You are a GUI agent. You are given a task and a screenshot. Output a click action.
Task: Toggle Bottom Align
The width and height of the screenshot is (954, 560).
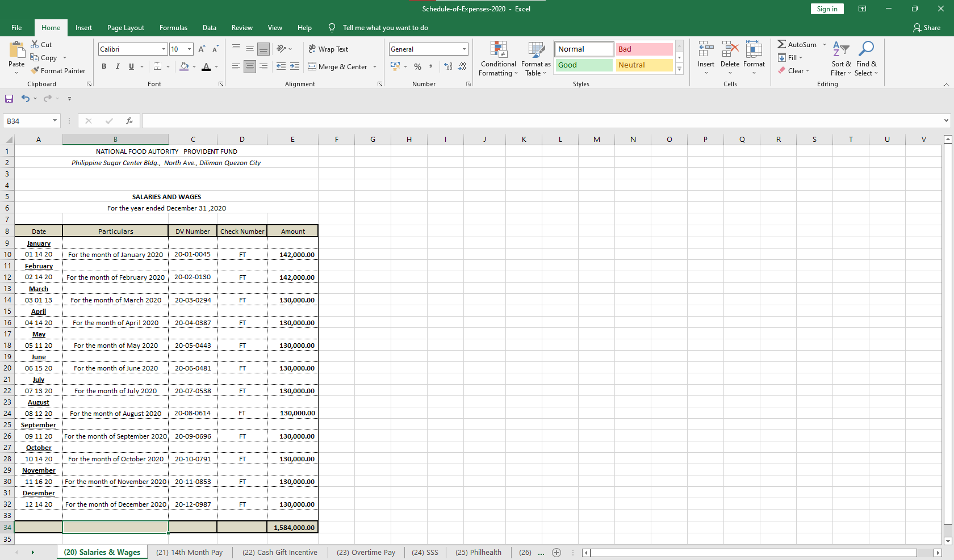(263, 49)
